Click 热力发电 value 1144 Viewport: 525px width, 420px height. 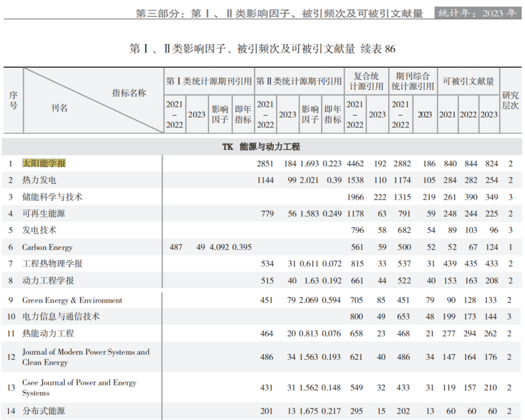pyautogui.click(x=266, y=180)
